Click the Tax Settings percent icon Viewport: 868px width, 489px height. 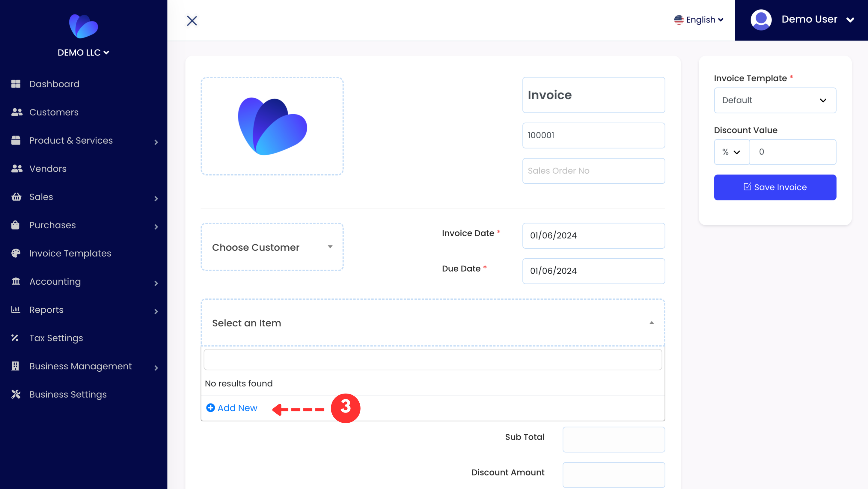pyautogui.click(x=15, y=337)
